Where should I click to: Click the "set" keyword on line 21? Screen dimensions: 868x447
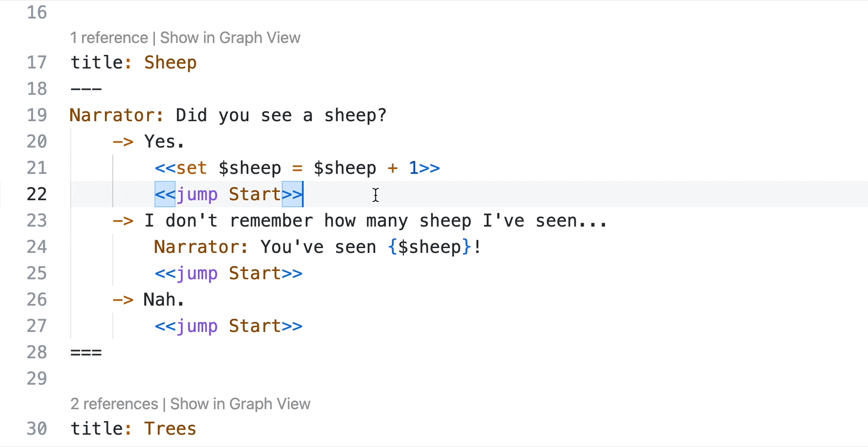click(x=191, y=168)
